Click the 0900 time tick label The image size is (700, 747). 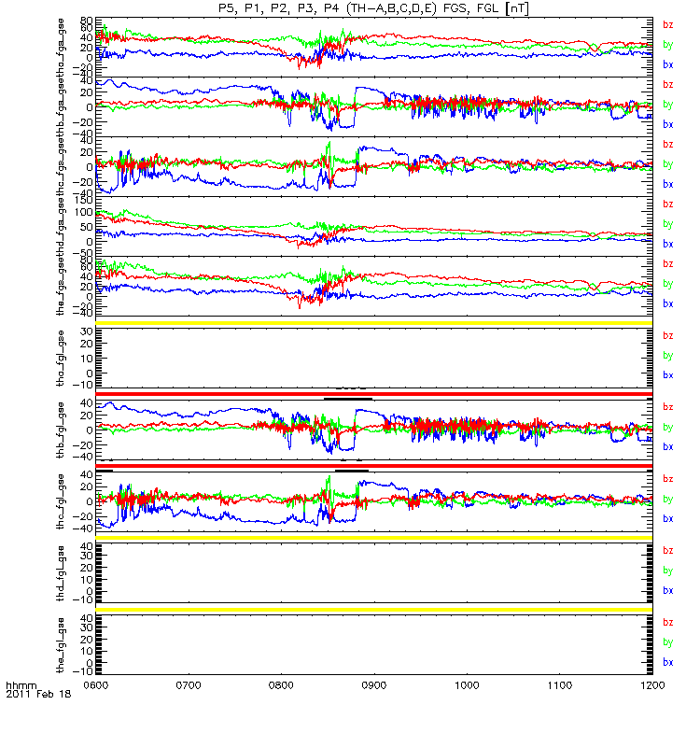(x=374, y=685)
